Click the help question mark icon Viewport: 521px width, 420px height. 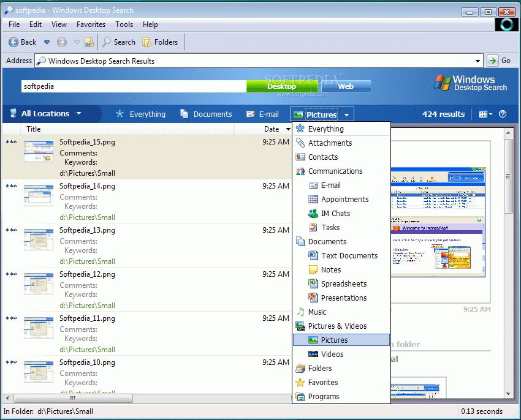pyautogui.click(x=503, y=114)
